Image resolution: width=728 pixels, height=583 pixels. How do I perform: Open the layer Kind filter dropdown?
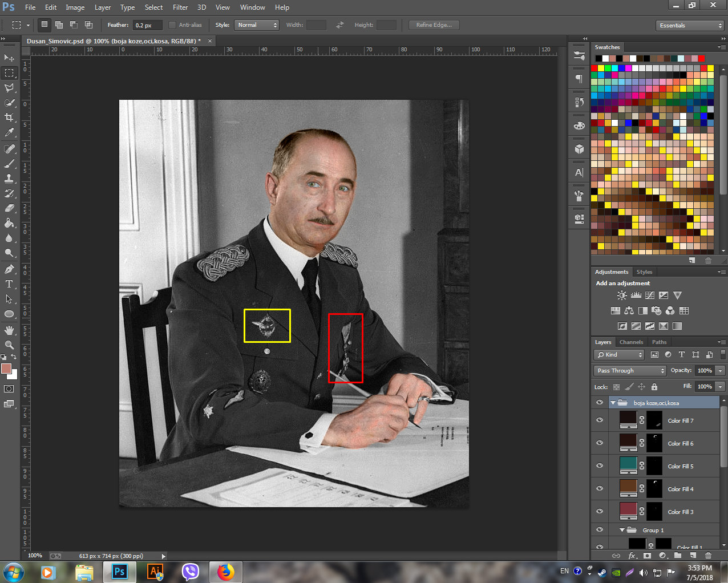coord(619,355)
